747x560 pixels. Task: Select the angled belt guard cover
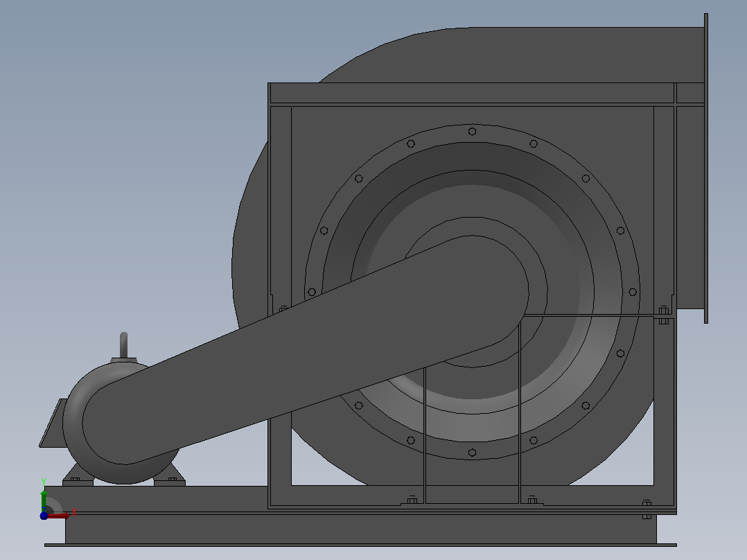[x=306, y=349]
